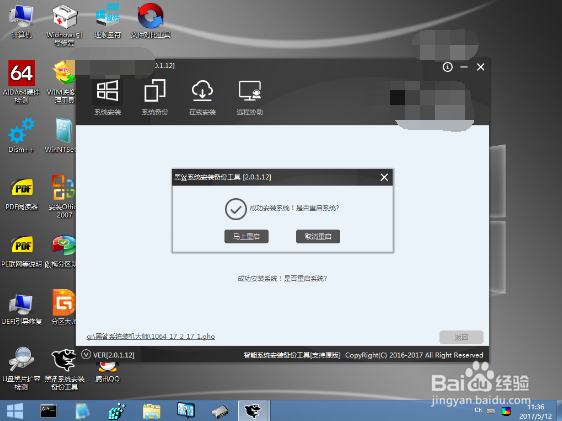Click the 取消重启 cancel-restart button
The height and width of the screenshot is (421, 562).
[x=318, y=236]
